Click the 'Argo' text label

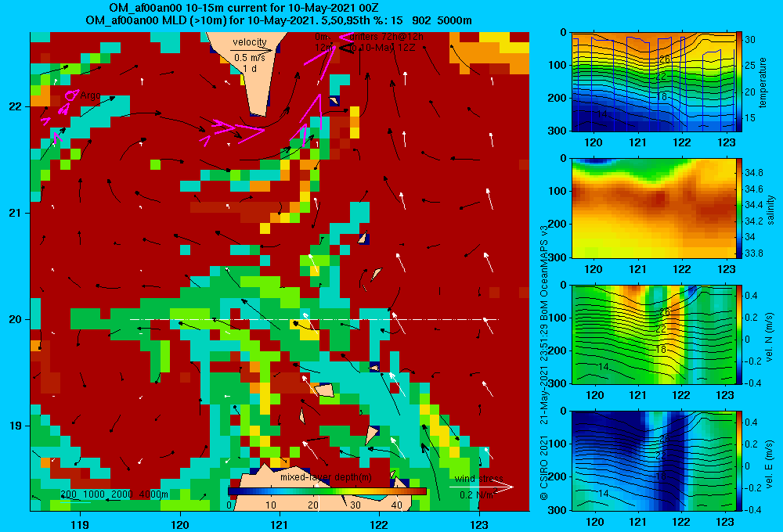click(x=90, y=95)
